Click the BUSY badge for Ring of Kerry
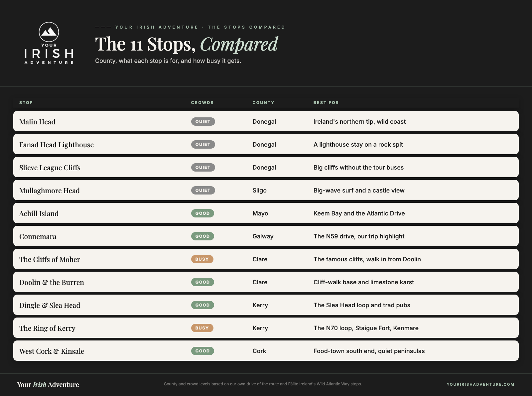Screen dimensions: 532x396 click(x=202, y=328)
